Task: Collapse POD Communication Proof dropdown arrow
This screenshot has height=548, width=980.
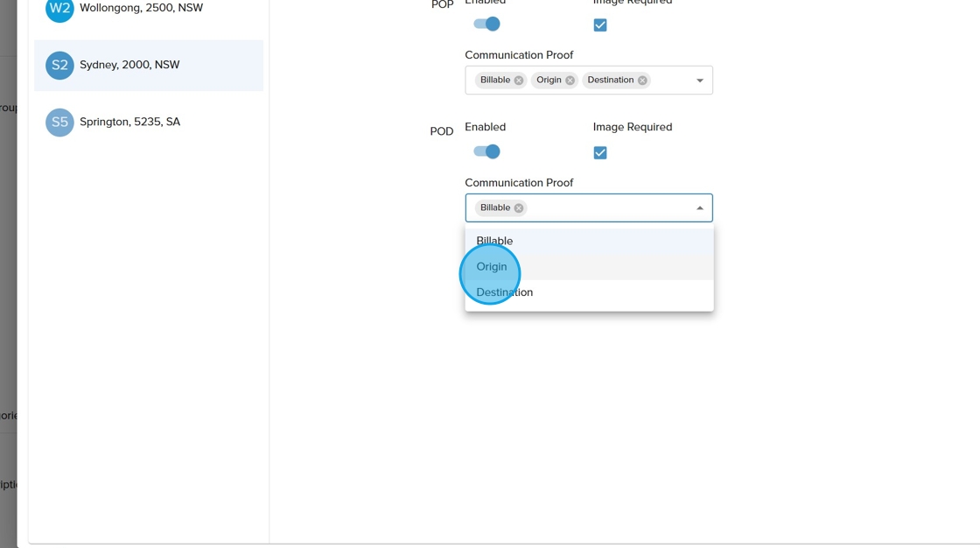Action: pos(699,208)
